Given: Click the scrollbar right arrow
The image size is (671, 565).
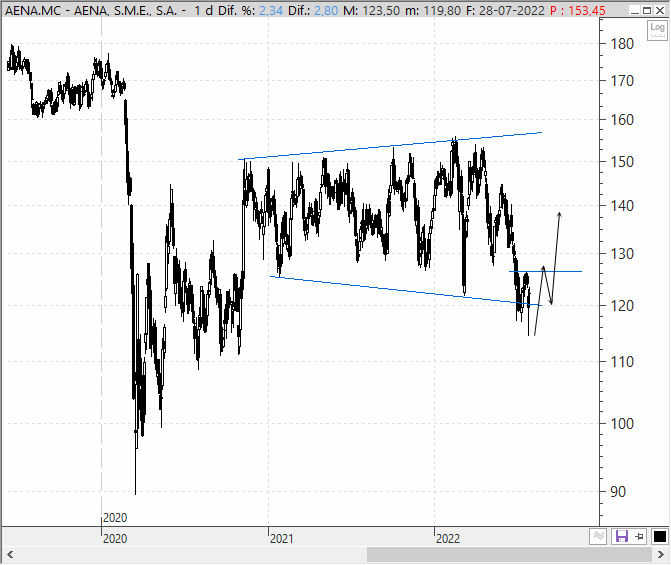Looking at the screenshot, I should (x=660, y=555).
